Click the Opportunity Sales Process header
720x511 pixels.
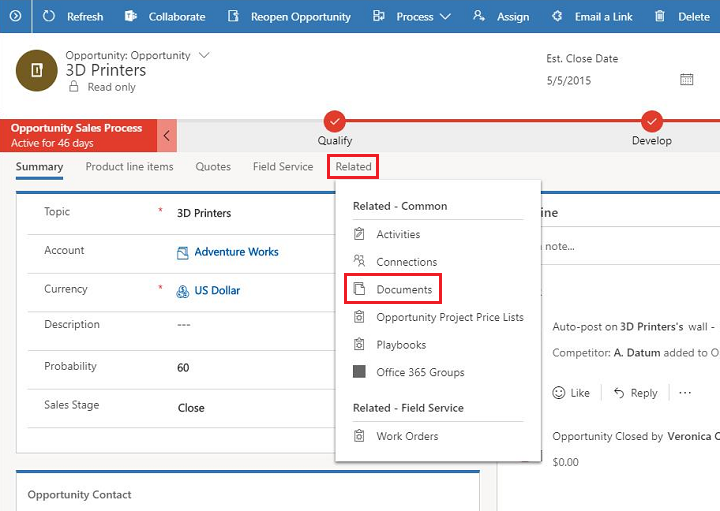click(x=76, y=128)
